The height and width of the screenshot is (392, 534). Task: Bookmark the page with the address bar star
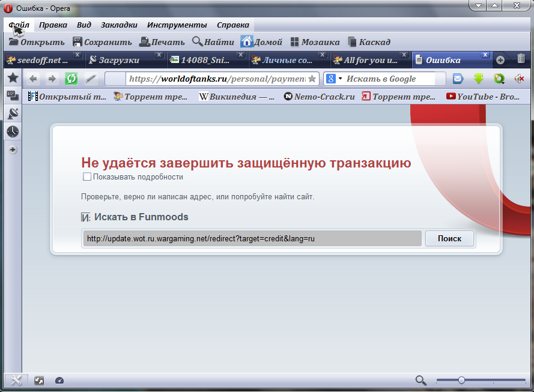tap(312, 79)
